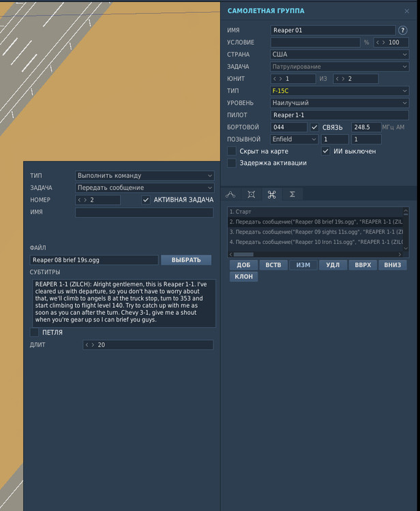This screenshot has width=420, height=511.
Task: Open the Передать сообщение task dropdown
Action: [145, 188]
